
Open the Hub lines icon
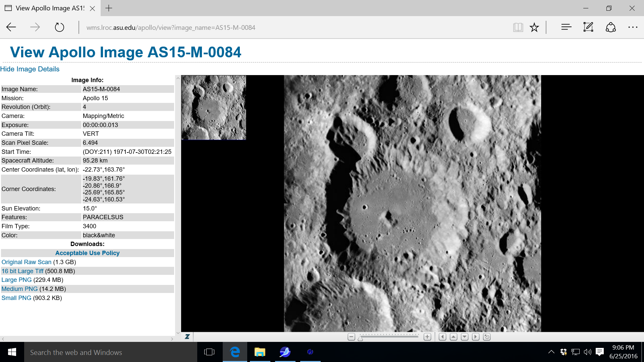point(566,27)
